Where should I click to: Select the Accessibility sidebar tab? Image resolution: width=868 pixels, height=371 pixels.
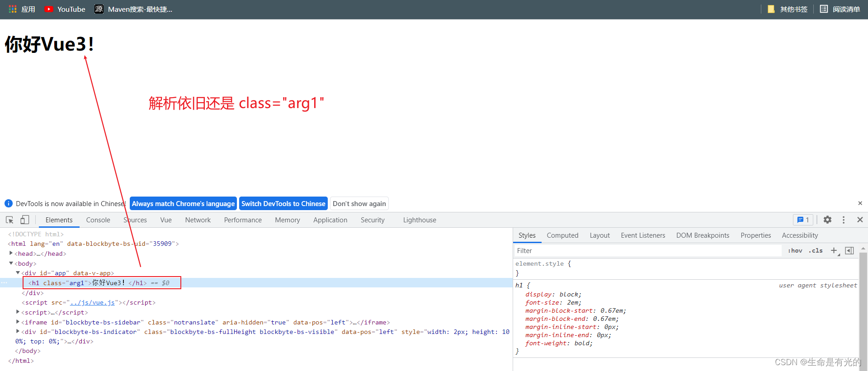pyautogui.click(x=800, y=235)
